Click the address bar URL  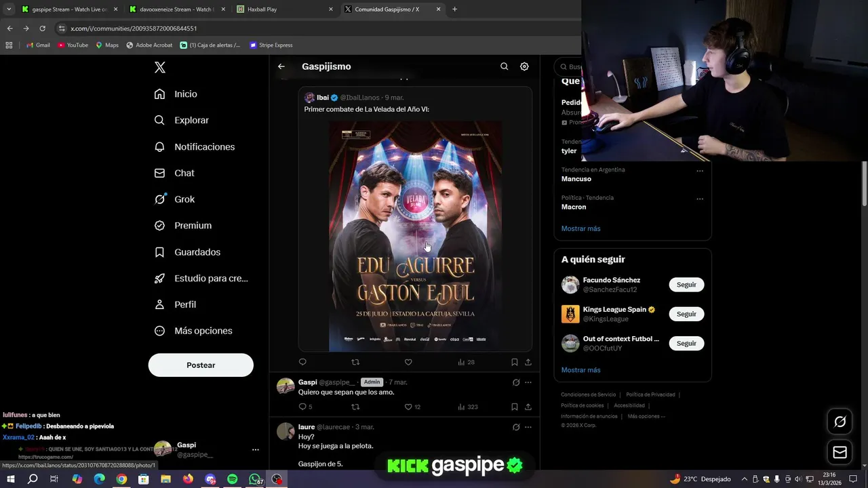134,28
